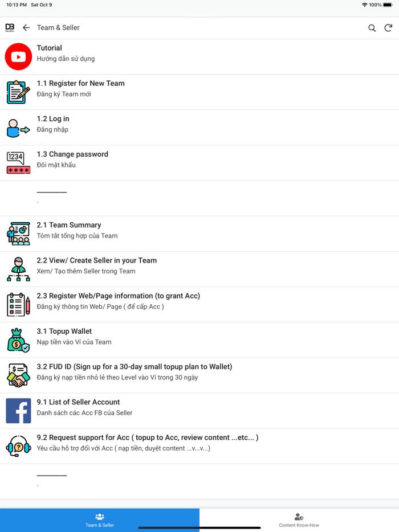Tap the headset support request icon
The height and width of the screenshot is (532, 399).
(x=18, y=446)
